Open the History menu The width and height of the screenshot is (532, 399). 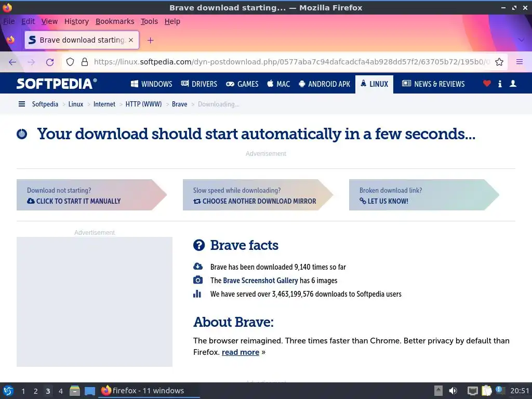[77, 21]
